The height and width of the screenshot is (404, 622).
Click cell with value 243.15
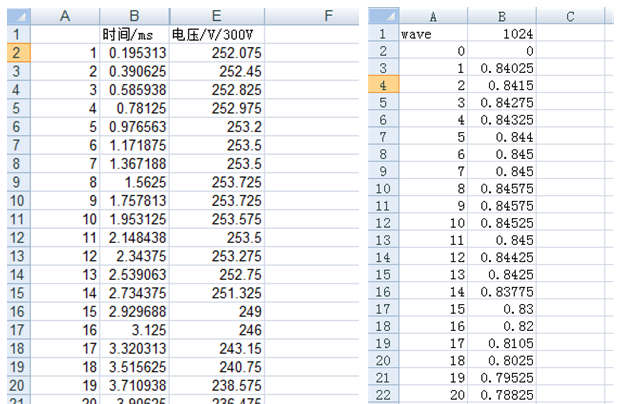coord(217,348)
